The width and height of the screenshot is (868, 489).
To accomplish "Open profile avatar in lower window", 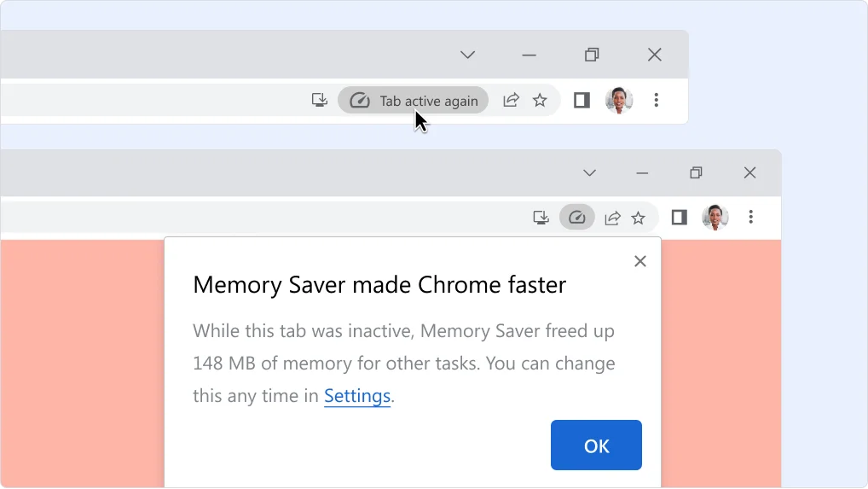I will pyautogui.click(x=715, y=217).
